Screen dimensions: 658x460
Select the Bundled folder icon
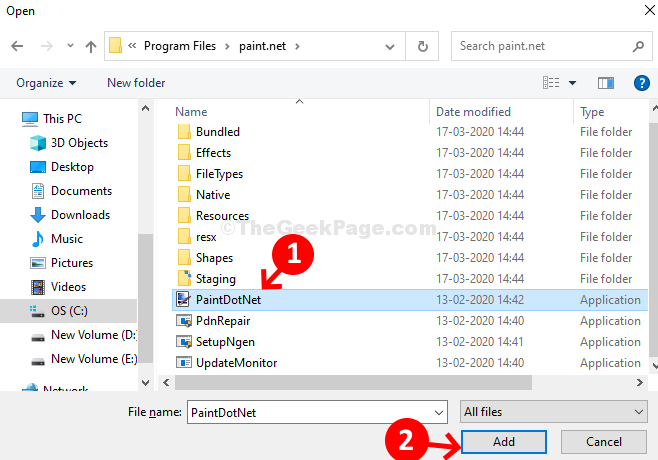[x=184, y=132]
